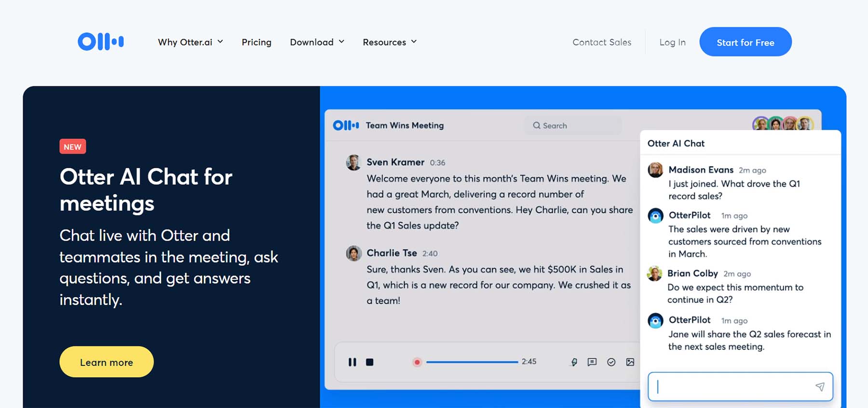
Task: Click the Charlie Tse speaker name
Action: (x=392, y=253)
